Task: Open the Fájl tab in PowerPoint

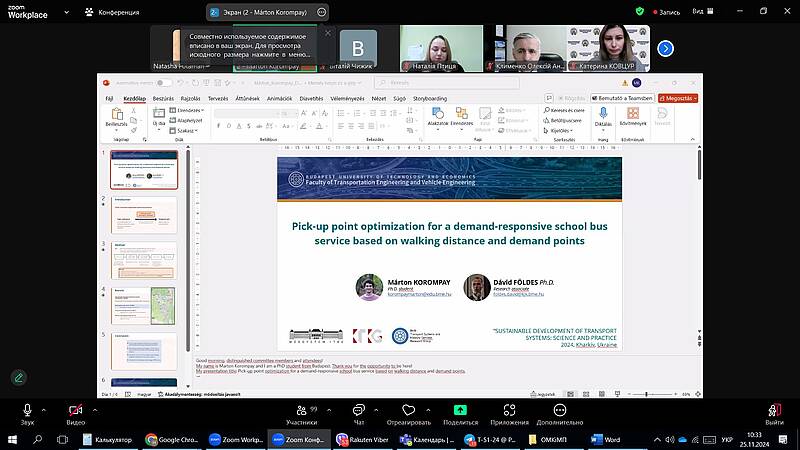Action: coord(109,98)
